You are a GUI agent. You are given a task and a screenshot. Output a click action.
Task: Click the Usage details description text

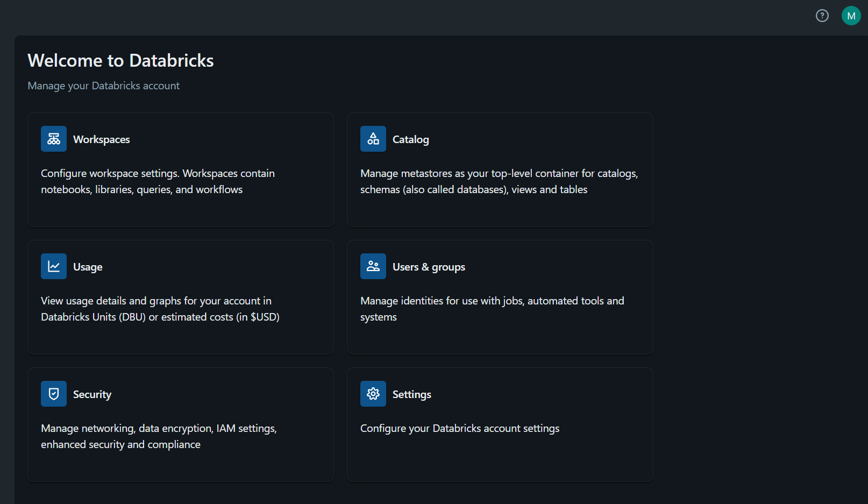point(160,309)
